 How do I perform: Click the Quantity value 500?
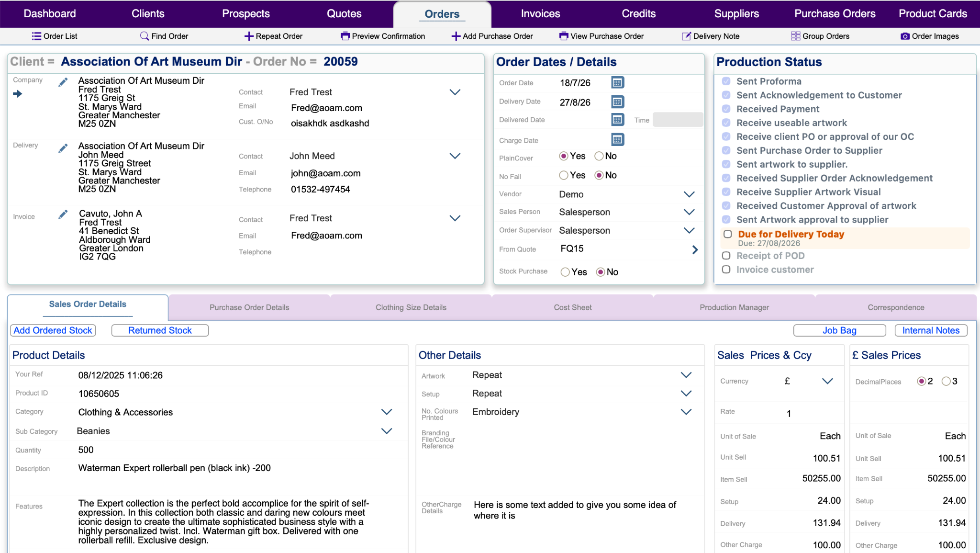tap(86, 450)
